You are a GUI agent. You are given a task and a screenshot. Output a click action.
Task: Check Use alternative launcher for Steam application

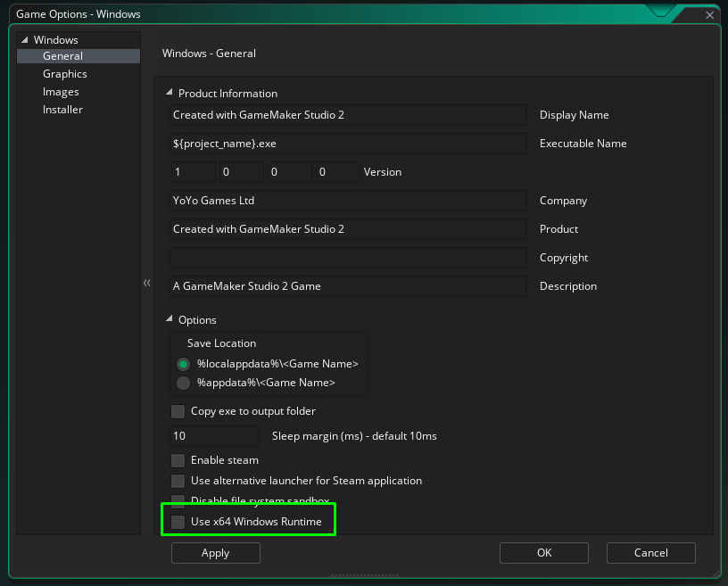pos(178,480)
